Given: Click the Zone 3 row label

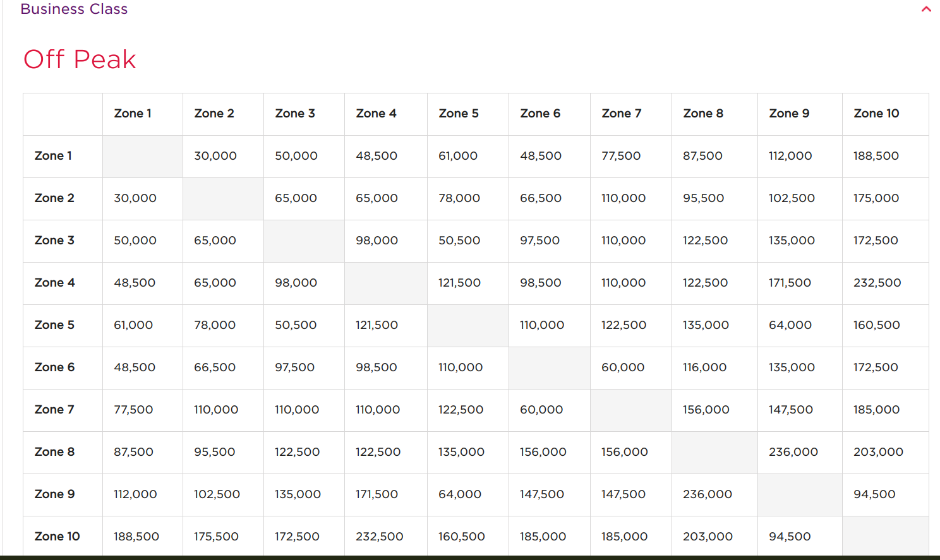Looking at the screenshot, I should (54, 241).
